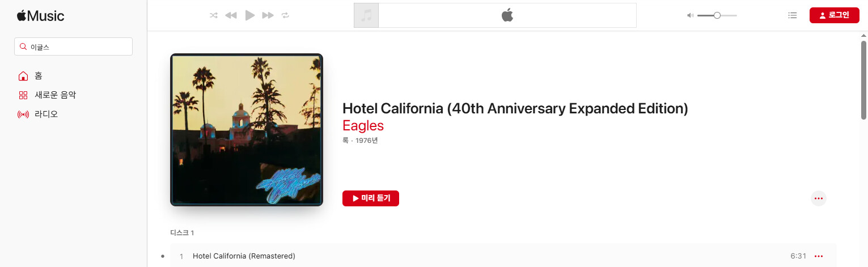Skip to the next track

click(x=268, y=15)
